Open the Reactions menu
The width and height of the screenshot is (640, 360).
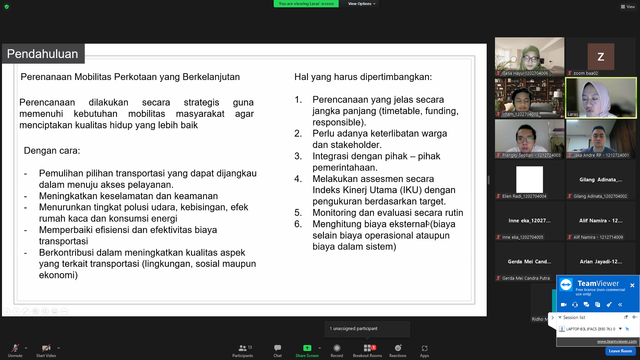(398, 350)
